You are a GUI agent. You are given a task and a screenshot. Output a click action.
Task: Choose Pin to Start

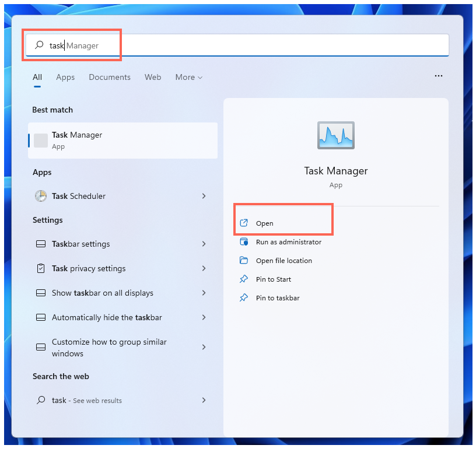pyautogui.click(x=274, y=279)
